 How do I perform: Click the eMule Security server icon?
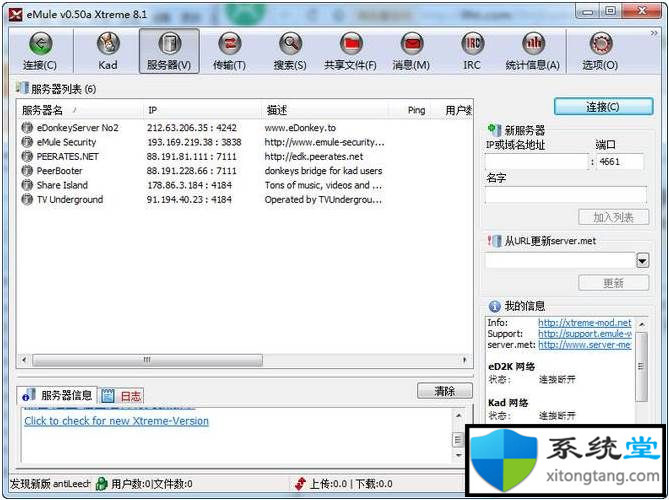pyautogui.click(x=27, y=142)
